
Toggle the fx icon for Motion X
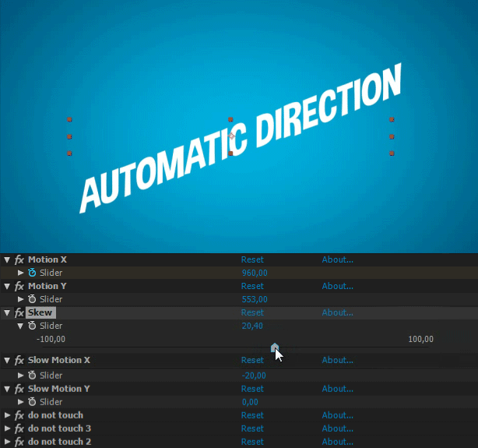pyautogui.click(x=19, y=259)
